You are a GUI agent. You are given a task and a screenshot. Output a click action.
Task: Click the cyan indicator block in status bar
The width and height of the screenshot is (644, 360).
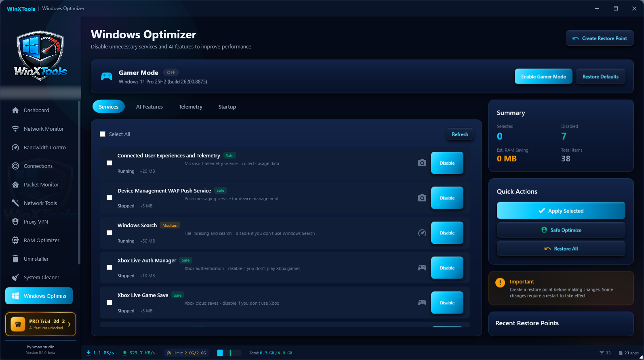220,353
